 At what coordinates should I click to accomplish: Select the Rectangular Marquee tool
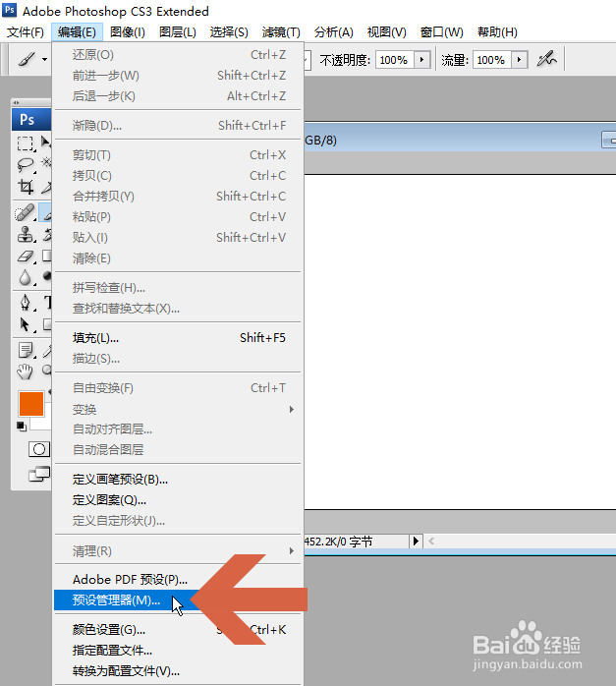[25, 143]
